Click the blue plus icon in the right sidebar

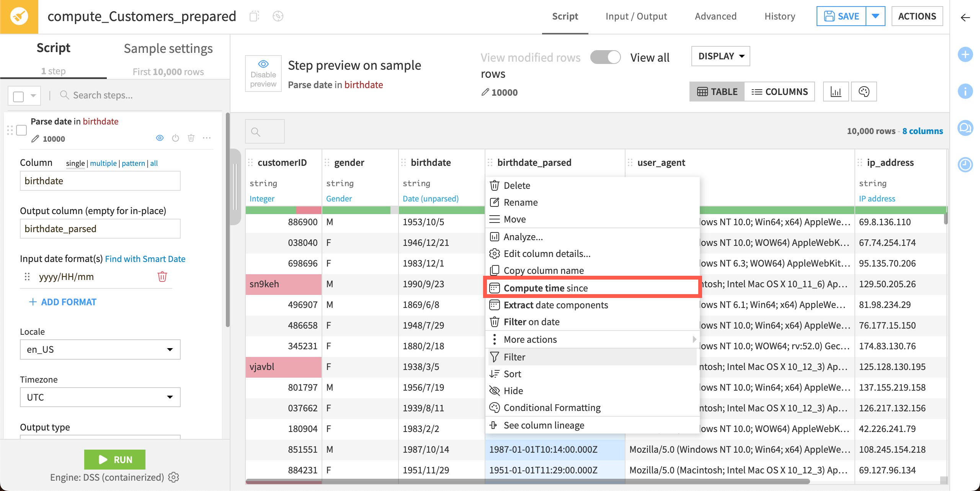[965, 54]
